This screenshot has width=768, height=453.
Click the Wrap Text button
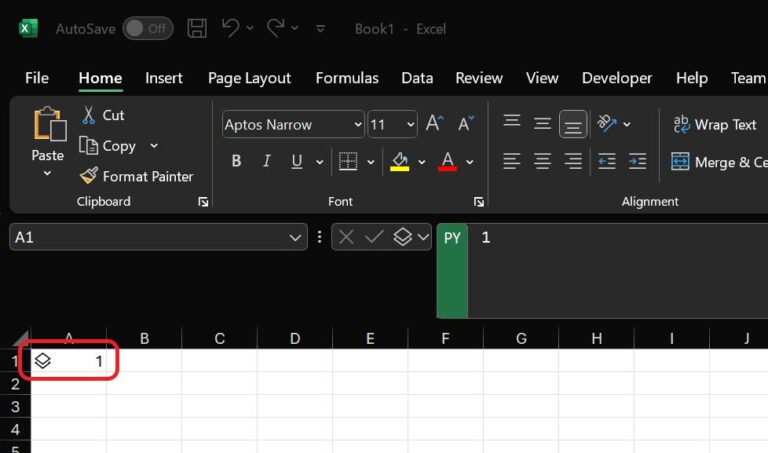(x=715, y=124)
